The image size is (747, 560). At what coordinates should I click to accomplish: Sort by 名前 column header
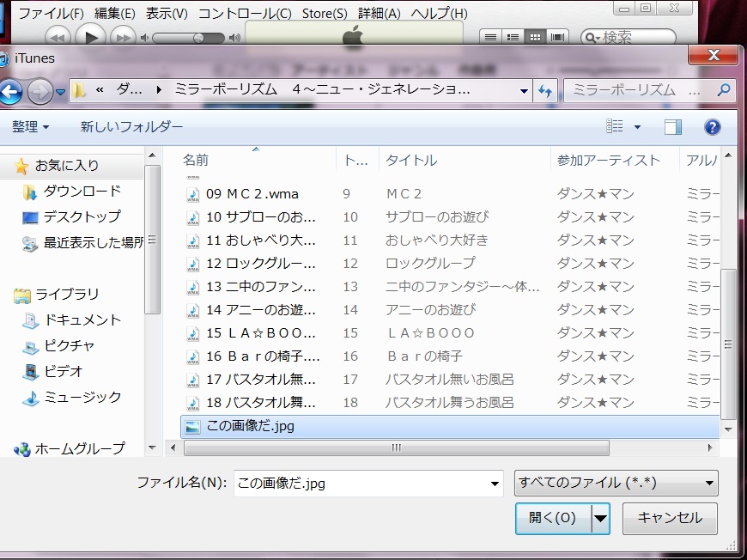(x=195, y=160)
